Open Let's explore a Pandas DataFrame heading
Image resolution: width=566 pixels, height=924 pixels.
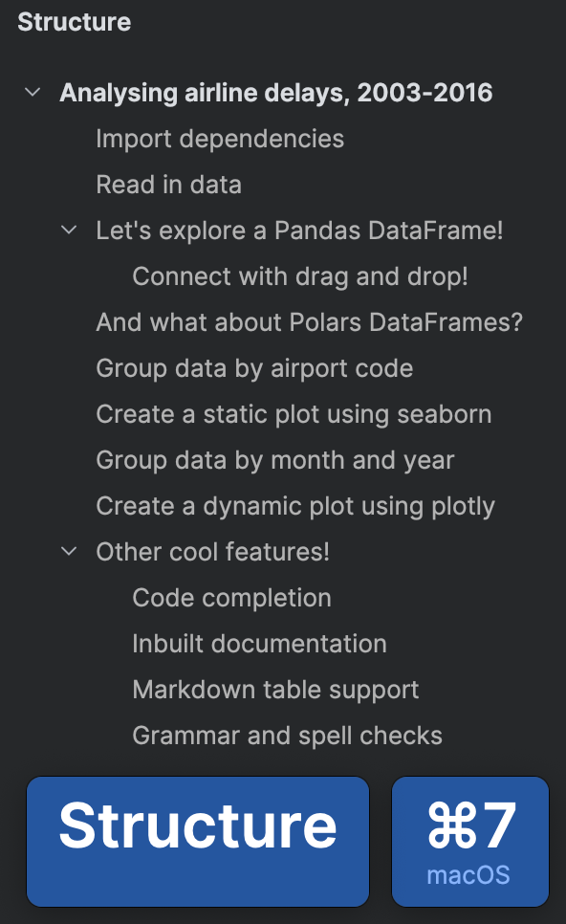[299, 231]
